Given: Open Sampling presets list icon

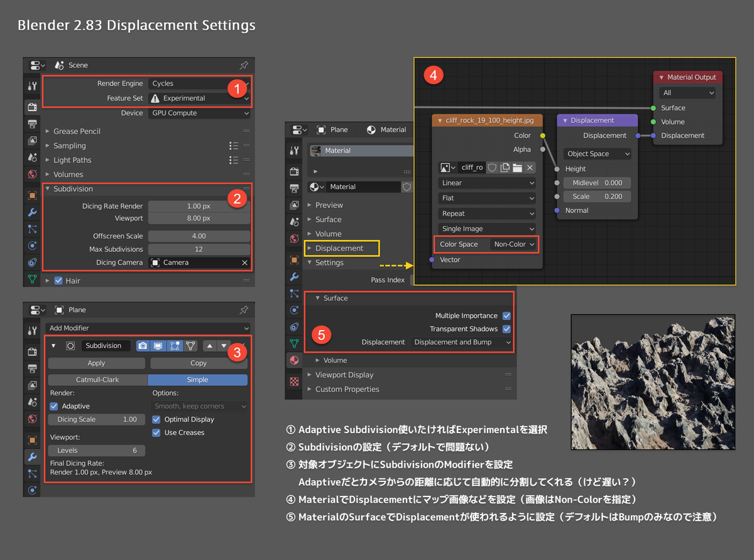Looking at the screenshot, I should point(234,145).
